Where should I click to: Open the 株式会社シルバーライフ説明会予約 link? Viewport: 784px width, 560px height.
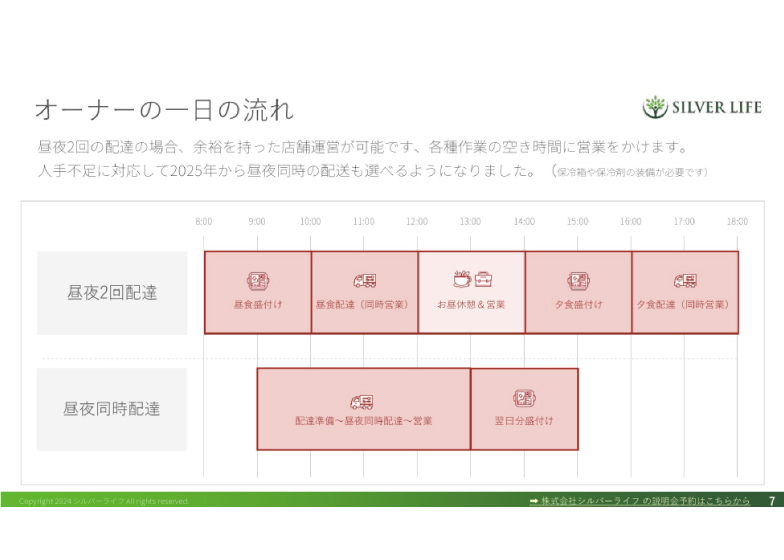click(640, 500)
